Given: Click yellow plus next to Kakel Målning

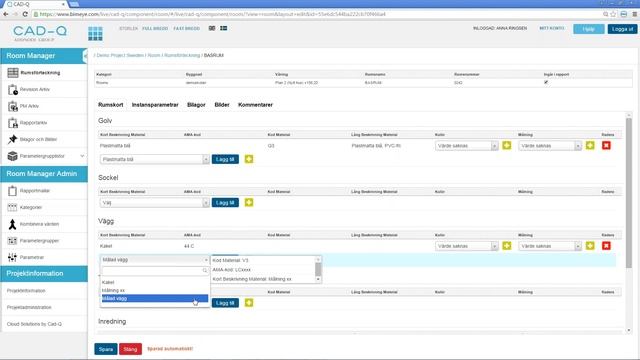Looking at the screenshot, I should tap(590, 246).
